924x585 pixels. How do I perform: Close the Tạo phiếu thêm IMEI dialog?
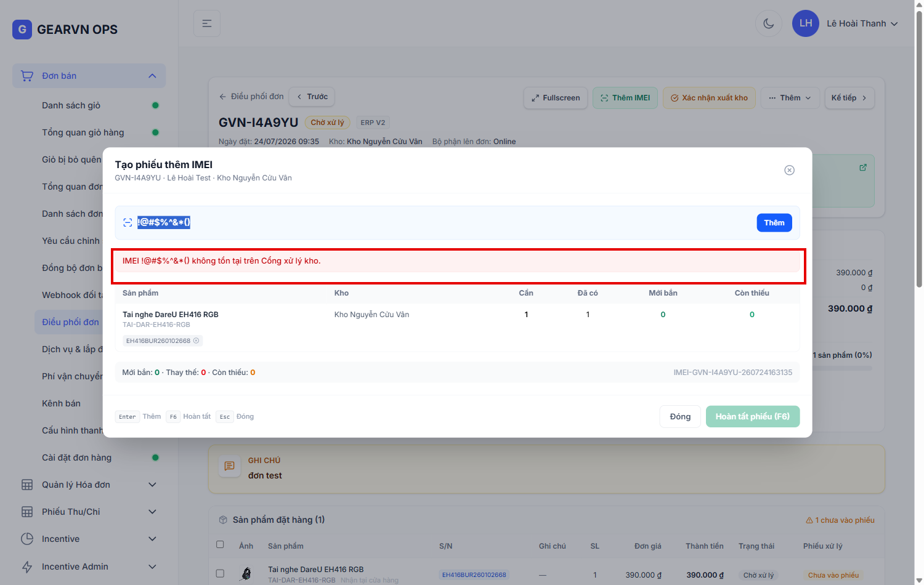(x=789, y=170)
